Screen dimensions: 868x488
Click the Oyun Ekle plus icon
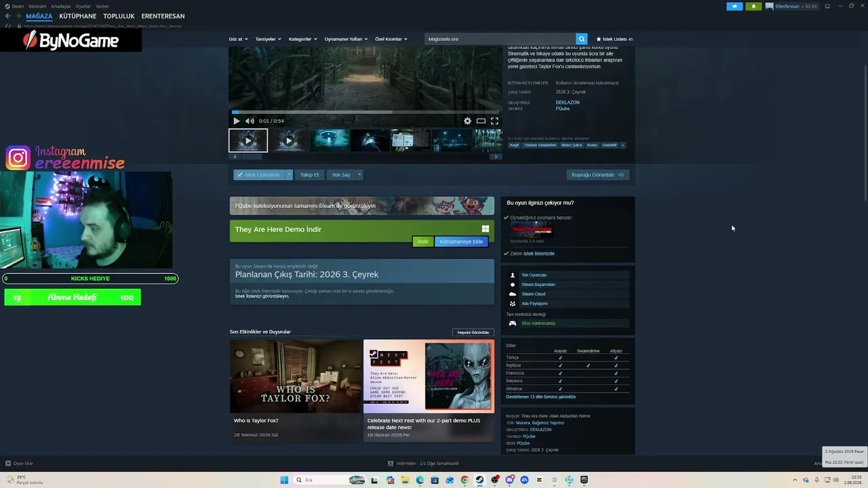click(8, 464)
